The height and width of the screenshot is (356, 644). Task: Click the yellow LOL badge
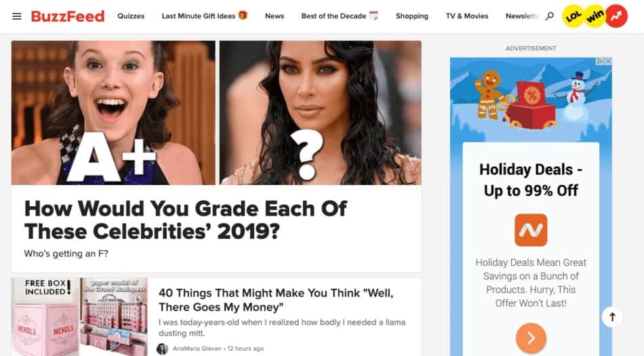pos(573,16)
